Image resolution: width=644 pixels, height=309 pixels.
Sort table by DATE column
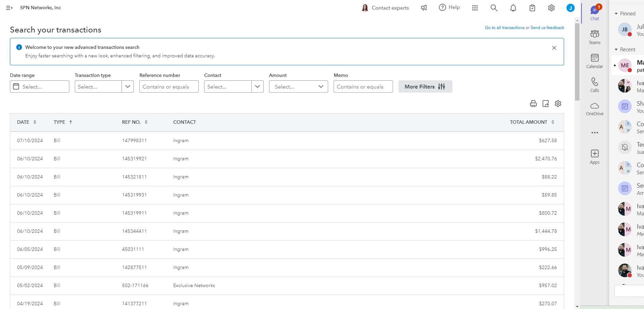pos(27,122)
